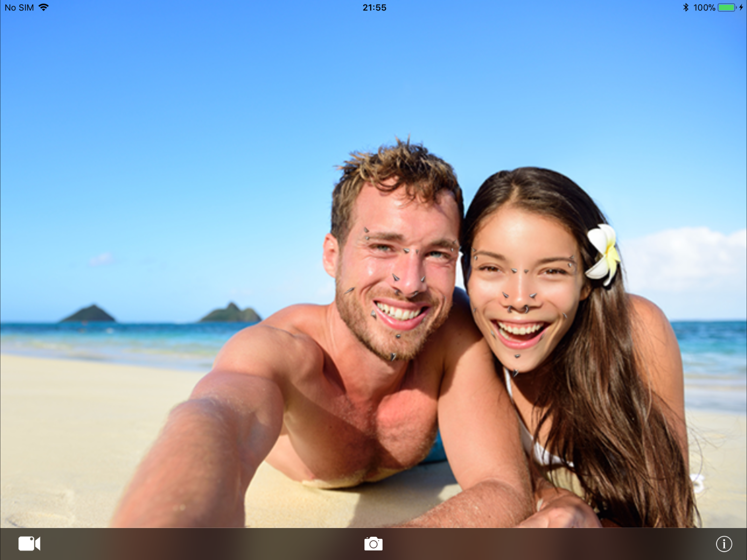Image resolution: width=747 pixels, height=560 pixels.
Task: Tap the green battery icon
Action: click(x=726, y=7)
